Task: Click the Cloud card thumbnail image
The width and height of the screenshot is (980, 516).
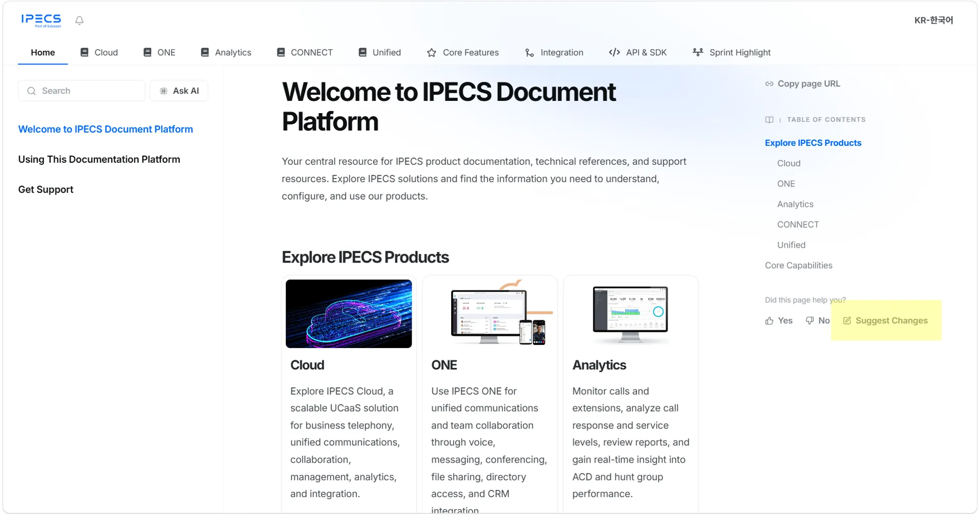Action: click(x=349, y=314)
